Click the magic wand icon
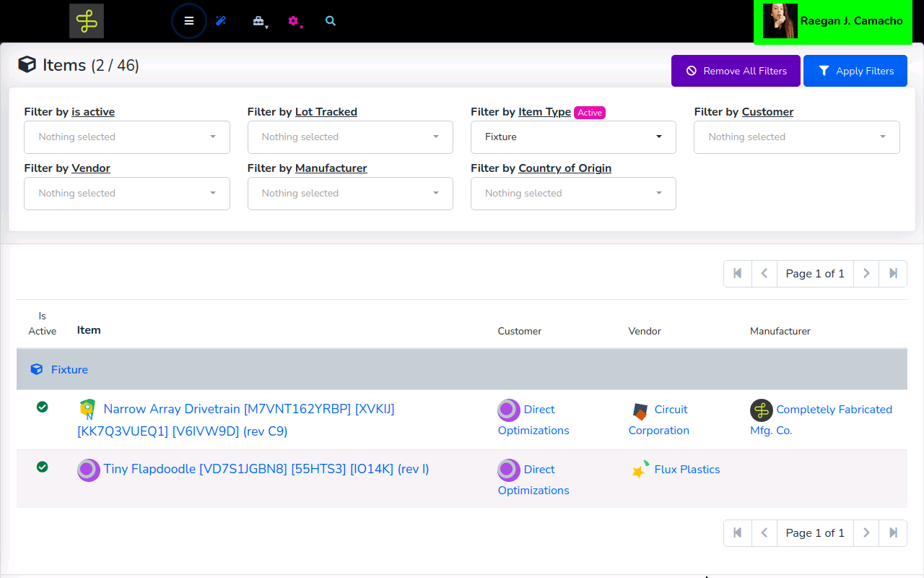The image size is (924, 578). (x=221, y=21)
